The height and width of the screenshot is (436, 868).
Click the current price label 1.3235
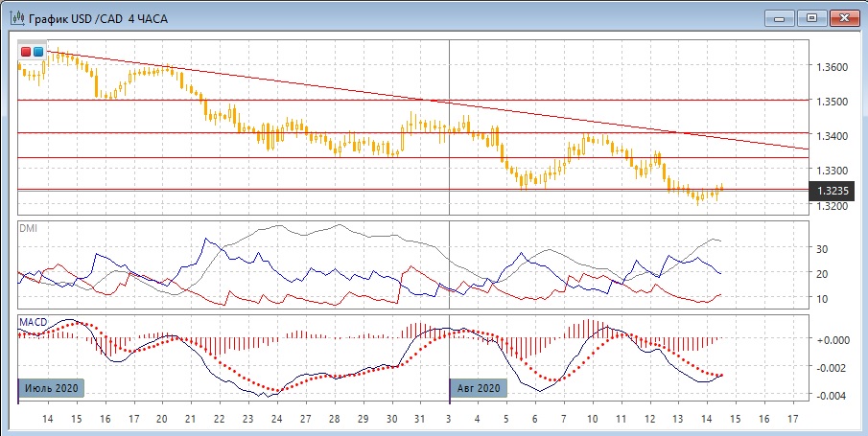832,191
